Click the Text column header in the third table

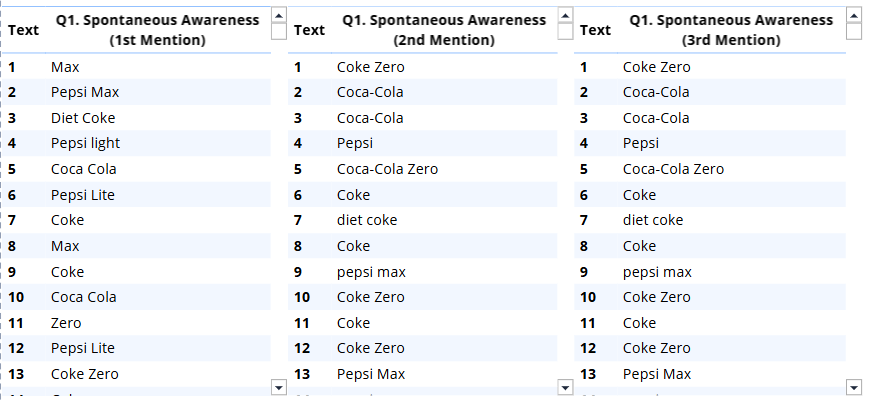pos(595,30)
